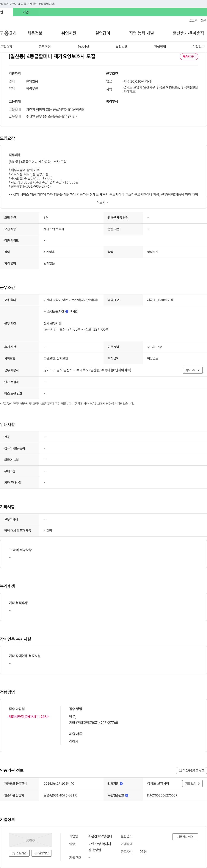Image resolution: width=207 pixels, height=868 pixels.
Task: Click the 로그인 link
Action: [x=193, y=20]
